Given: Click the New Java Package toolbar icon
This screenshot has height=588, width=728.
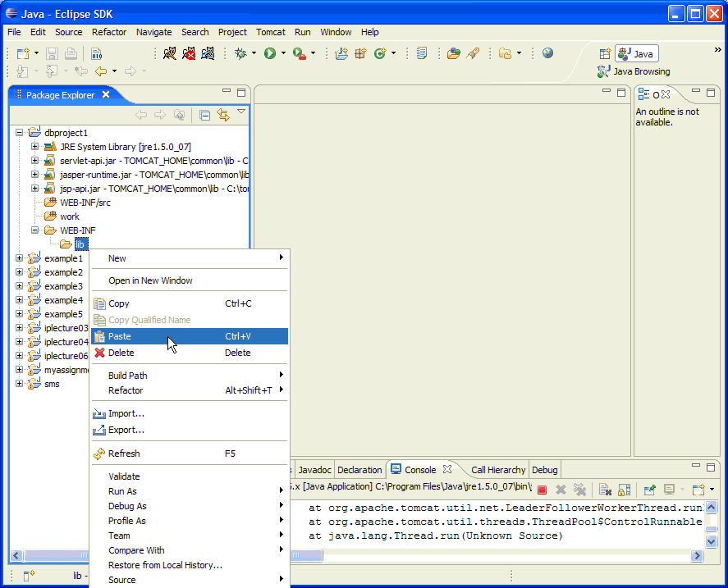Looking at the screenshot, I should (359, 53).
